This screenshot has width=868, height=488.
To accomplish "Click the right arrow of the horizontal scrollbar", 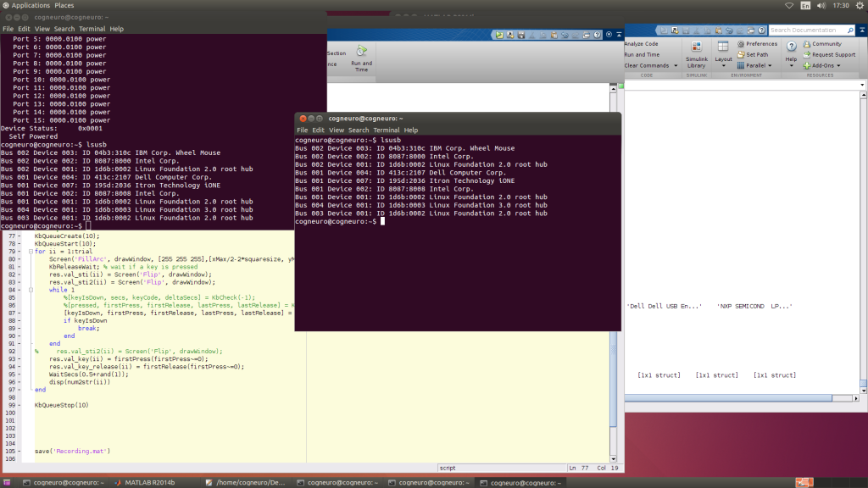I will [856, 398].
